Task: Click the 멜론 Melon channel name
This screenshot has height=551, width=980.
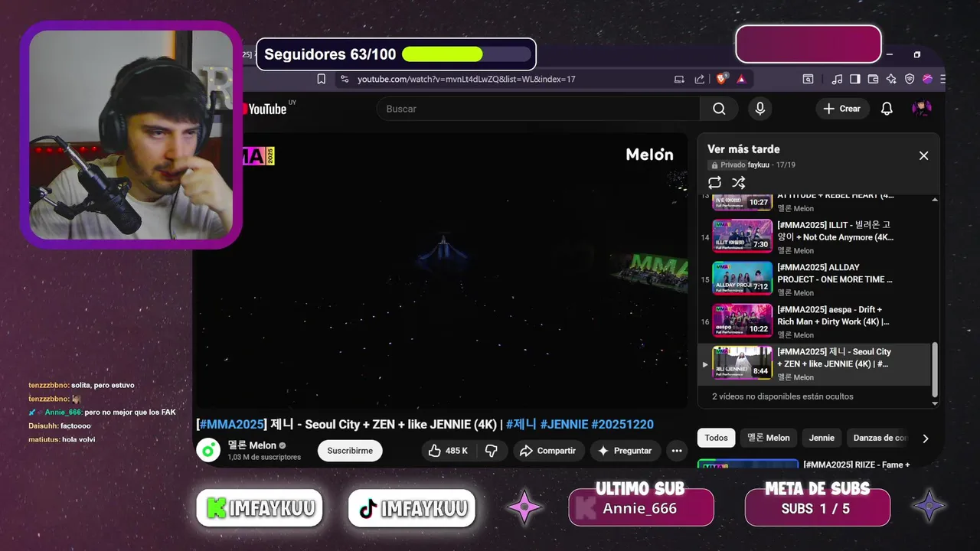Action: tap(252, 445)
